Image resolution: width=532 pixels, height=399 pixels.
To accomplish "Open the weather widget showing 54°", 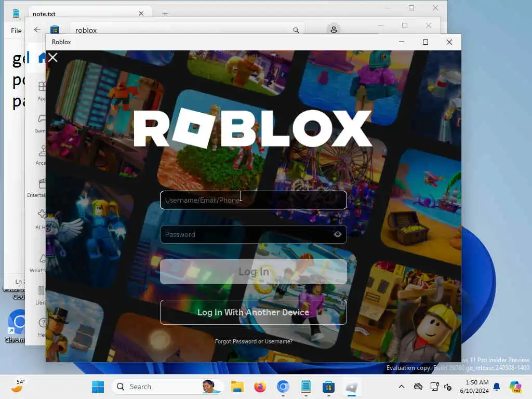I will click(x=18, y=386).
